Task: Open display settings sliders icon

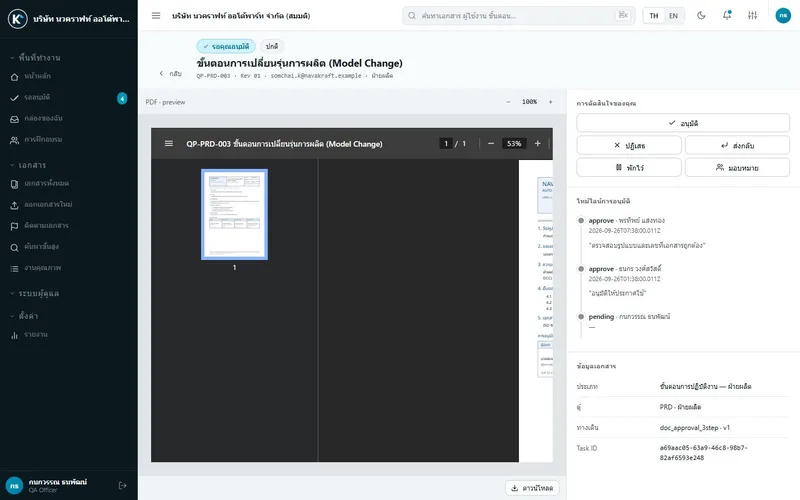Action: coord(753,16)
